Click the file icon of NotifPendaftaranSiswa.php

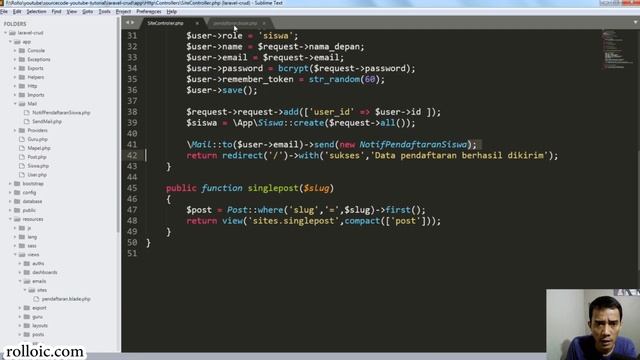[x=27, y=113]
